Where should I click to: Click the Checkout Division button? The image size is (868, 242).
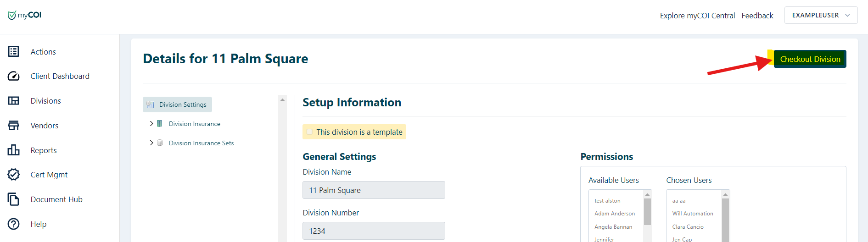click(x=810, y=59)
